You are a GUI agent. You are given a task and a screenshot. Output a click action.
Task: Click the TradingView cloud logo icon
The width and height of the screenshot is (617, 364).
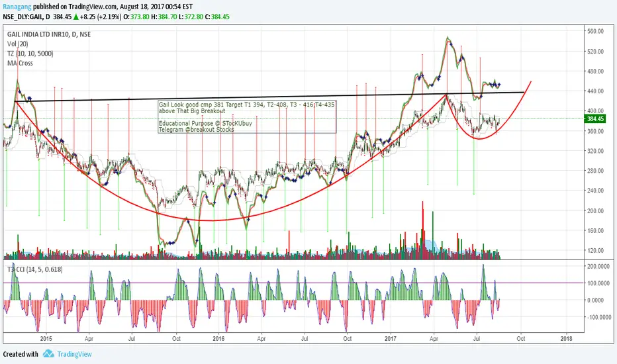click(x=48, y=353)
